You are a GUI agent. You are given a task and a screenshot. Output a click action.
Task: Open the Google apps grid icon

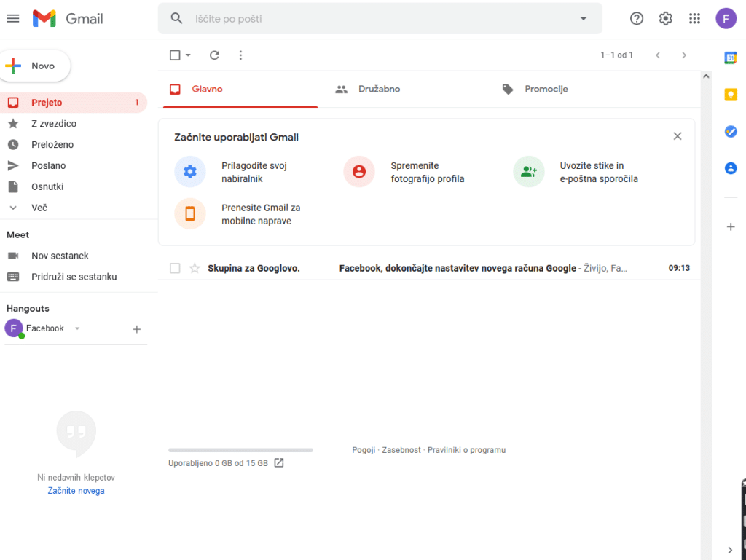pyautogui.click(x=694, y=18)
